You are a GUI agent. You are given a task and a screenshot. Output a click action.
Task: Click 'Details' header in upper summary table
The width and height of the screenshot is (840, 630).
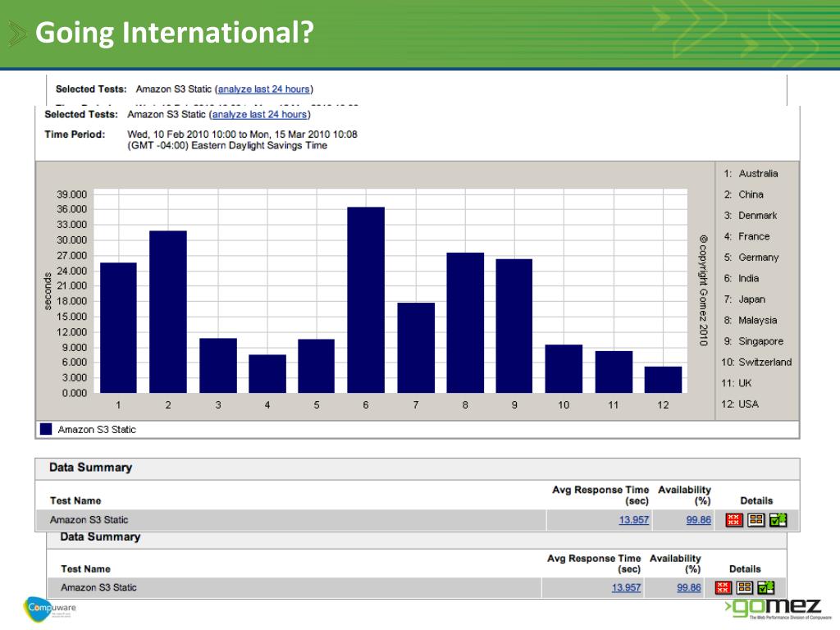[x=756, y=501]
